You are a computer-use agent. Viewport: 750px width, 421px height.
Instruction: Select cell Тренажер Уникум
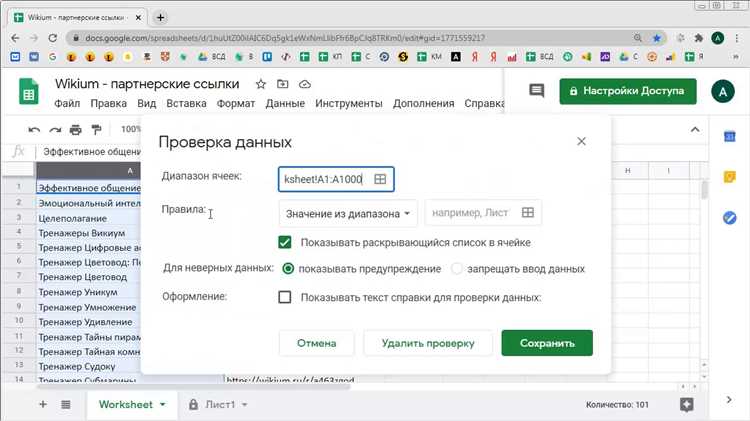[x=88, y=292]
